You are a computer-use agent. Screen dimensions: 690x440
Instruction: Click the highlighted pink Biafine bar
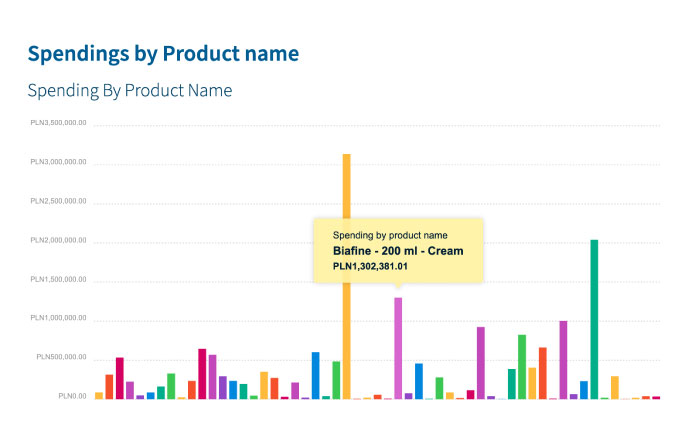398,348
